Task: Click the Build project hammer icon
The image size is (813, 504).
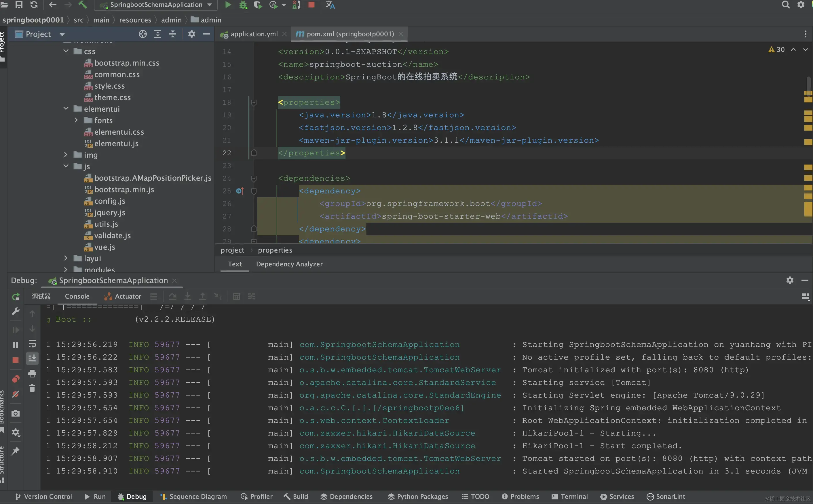Action: (x=82, y=5)
